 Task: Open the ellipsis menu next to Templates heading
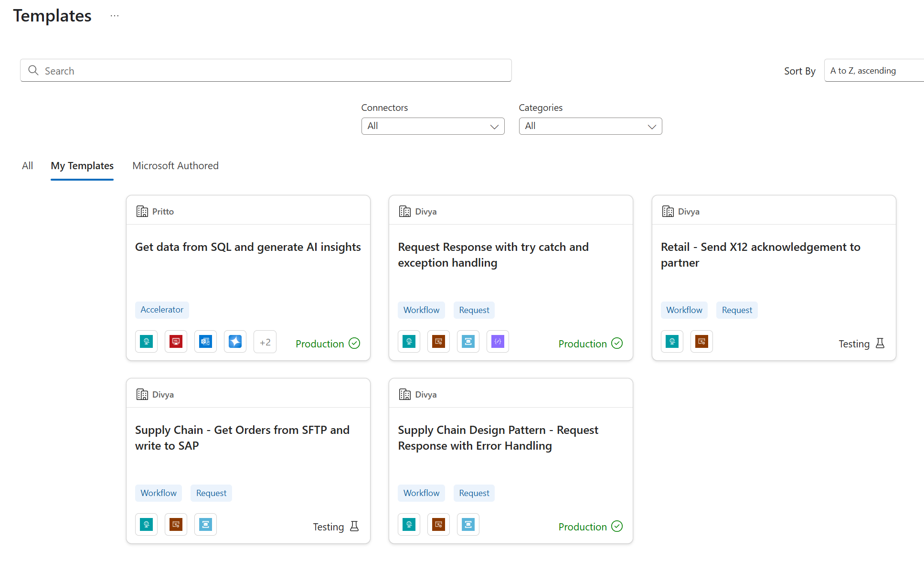coord(114,15)
